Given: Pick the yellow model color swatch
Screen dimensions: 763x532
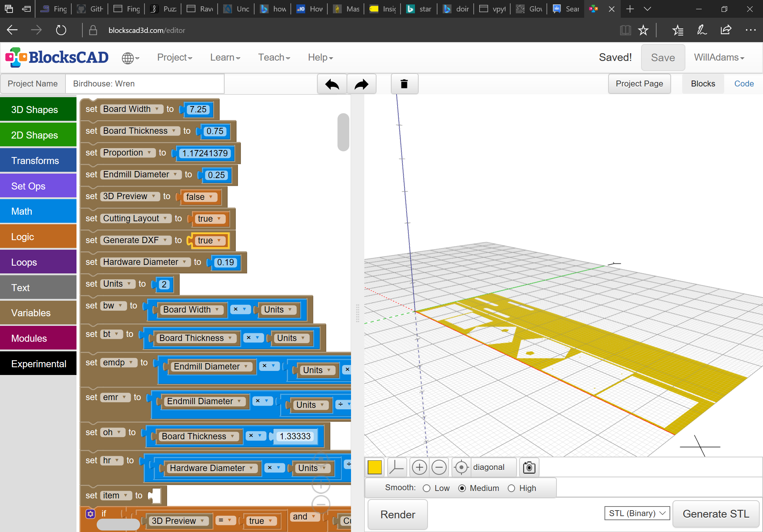Looking at the screenshot, I should [x=375, y=467].
